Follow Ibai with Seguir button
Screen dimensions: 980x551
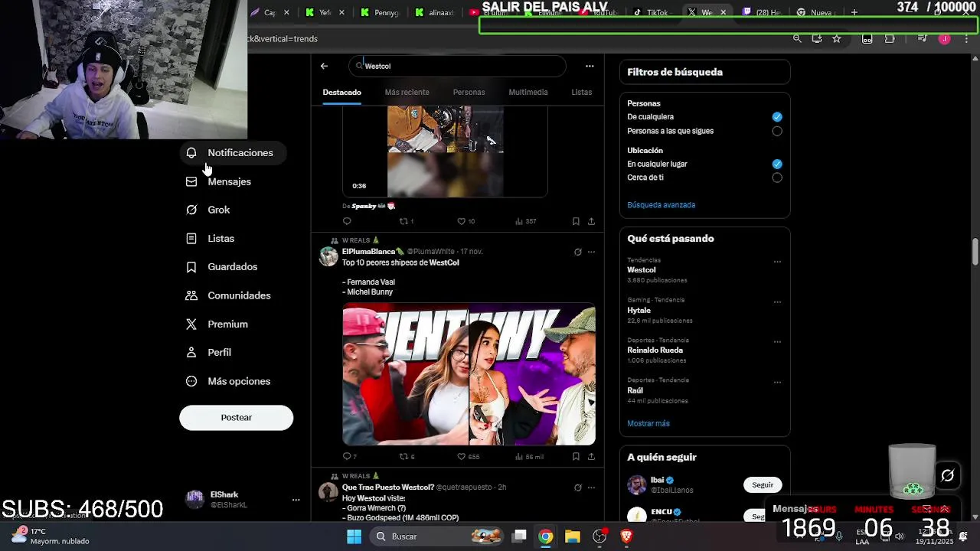(x=763, y=485)
